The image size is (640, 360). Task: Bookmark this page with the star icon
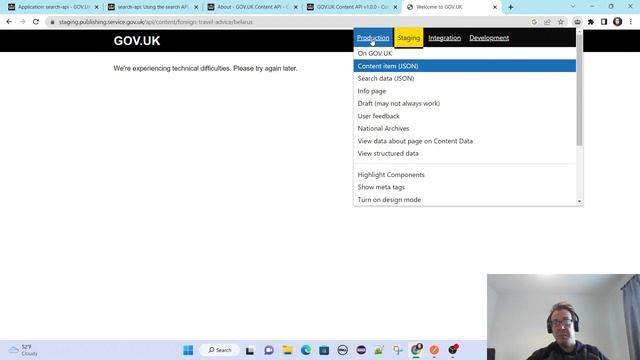[561, 22]
